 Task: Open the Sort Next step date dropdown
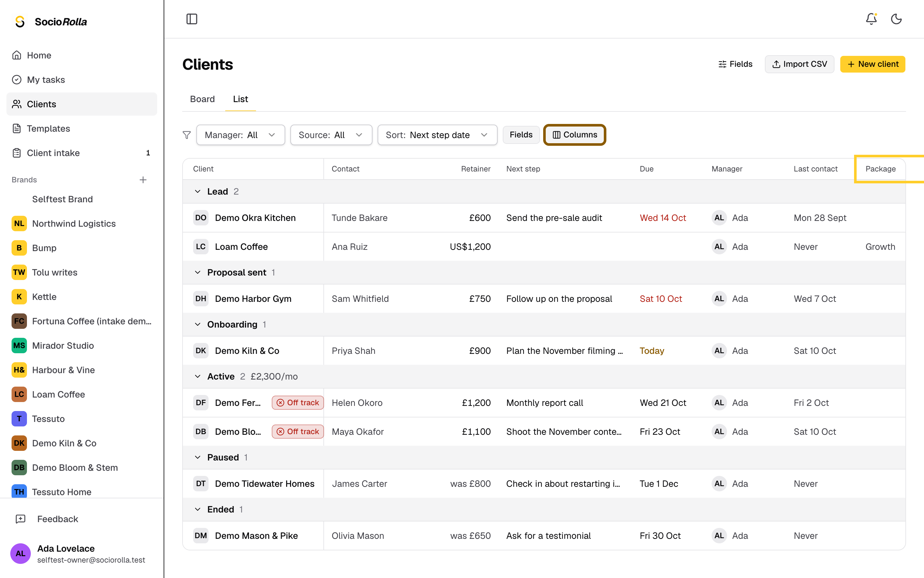[437, 135]
